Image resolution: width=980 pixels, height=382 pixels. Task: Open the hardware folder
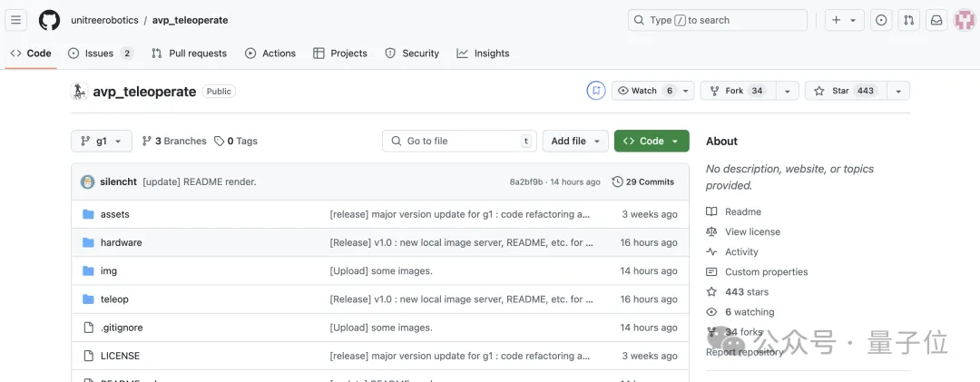(122, 242)
